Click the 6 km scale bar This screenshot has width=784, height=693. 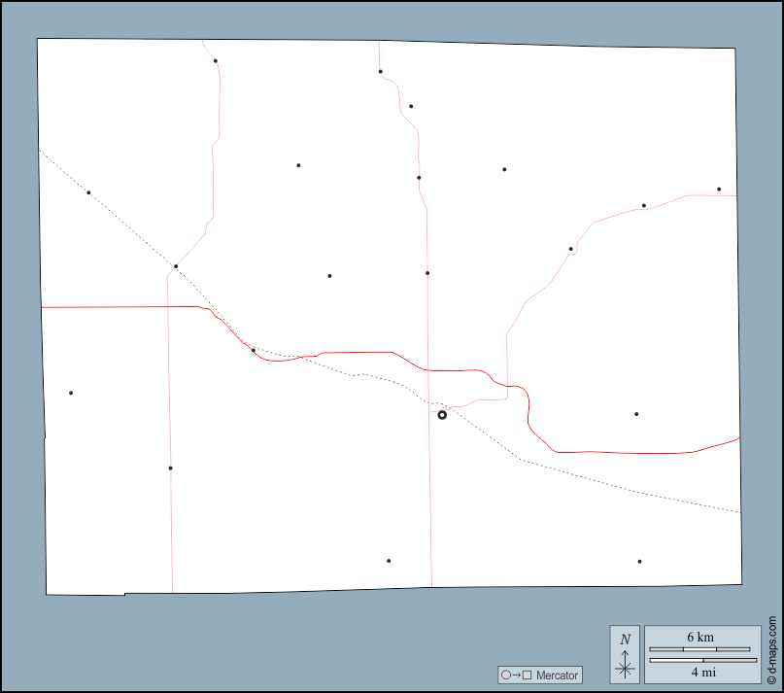click(x=699, y=648)
